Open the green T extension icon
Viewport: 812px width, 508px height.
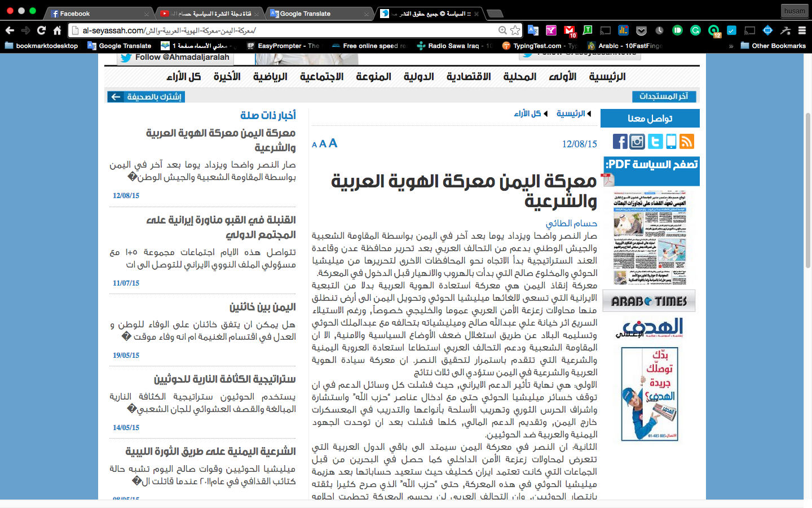click(588, 30)
